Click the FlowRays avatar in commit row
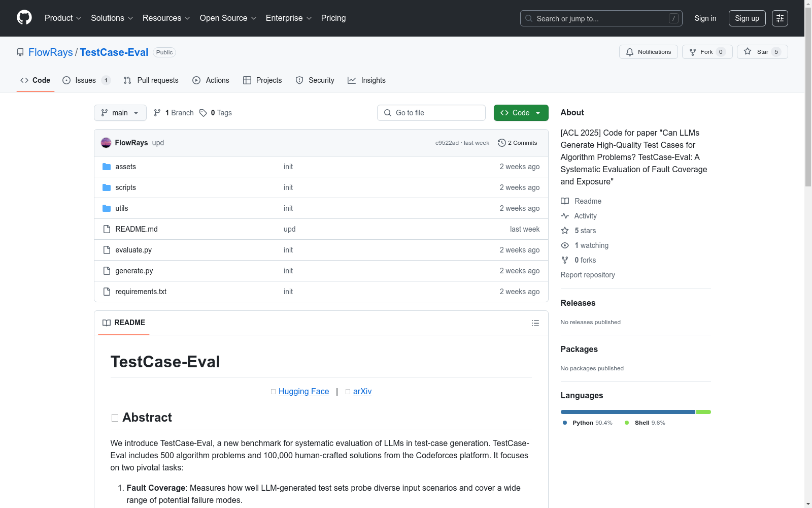The height and width of the screenshot is (508, 812). pyautogui.click(x=106, y=143)
